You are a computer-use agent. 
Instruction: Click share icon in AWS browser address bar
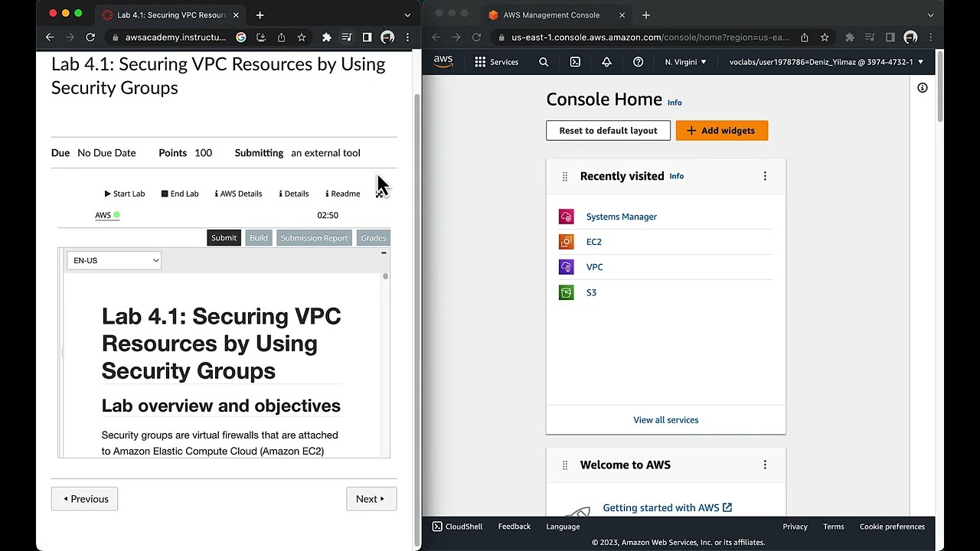[804, 37]
